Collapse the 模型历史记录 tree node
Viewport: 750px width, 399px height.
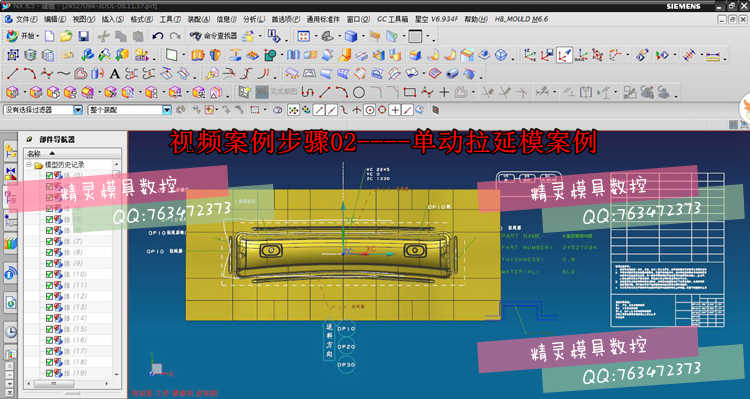(29, 165)
